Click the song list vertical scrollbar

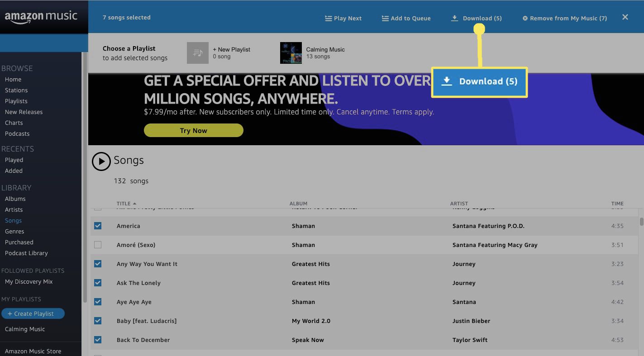pos(641,222)
